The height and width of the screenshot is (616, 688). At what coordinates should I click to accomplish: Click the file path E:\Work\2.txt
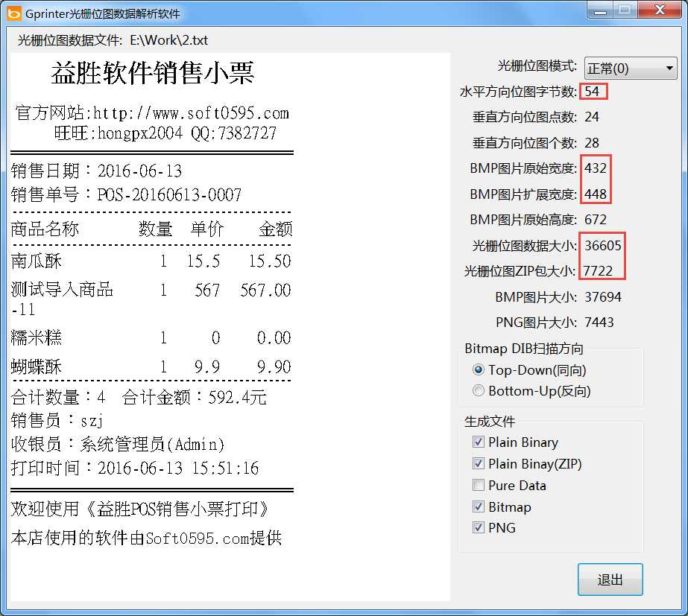pos(169,40)
